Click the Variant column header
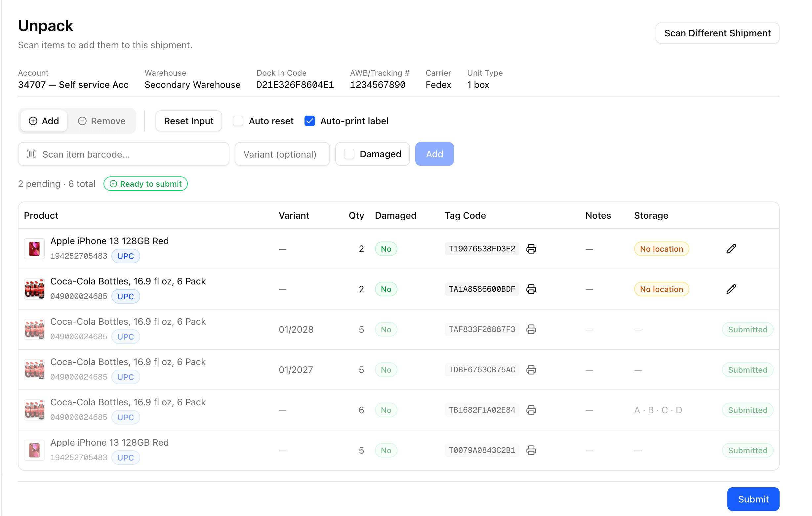812x516 pixels. click(x=294, y=215)
